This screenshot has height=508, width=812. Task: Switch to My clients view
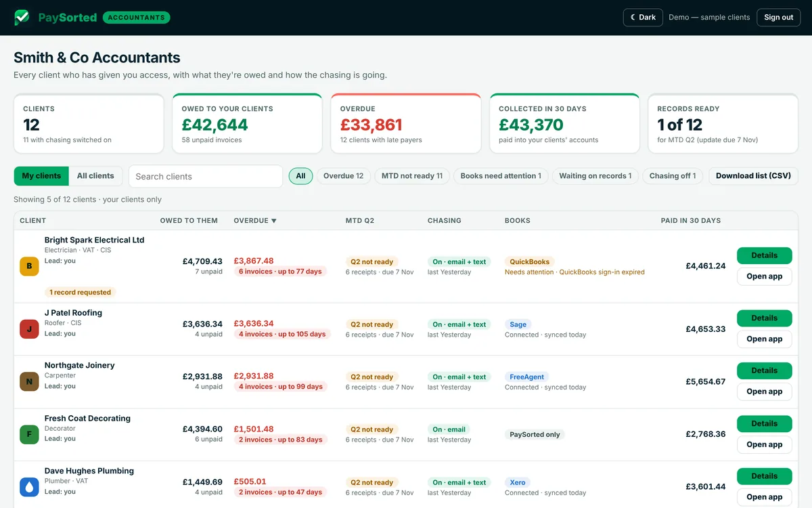(x=41, y=175)
